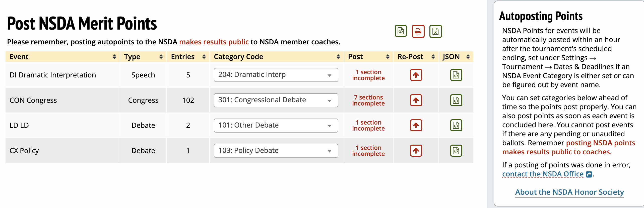This screenshot has height=208, width=644.
Task: Expand the 301: Congressional Debate dropdown
Action: click(x=276, y=100)
